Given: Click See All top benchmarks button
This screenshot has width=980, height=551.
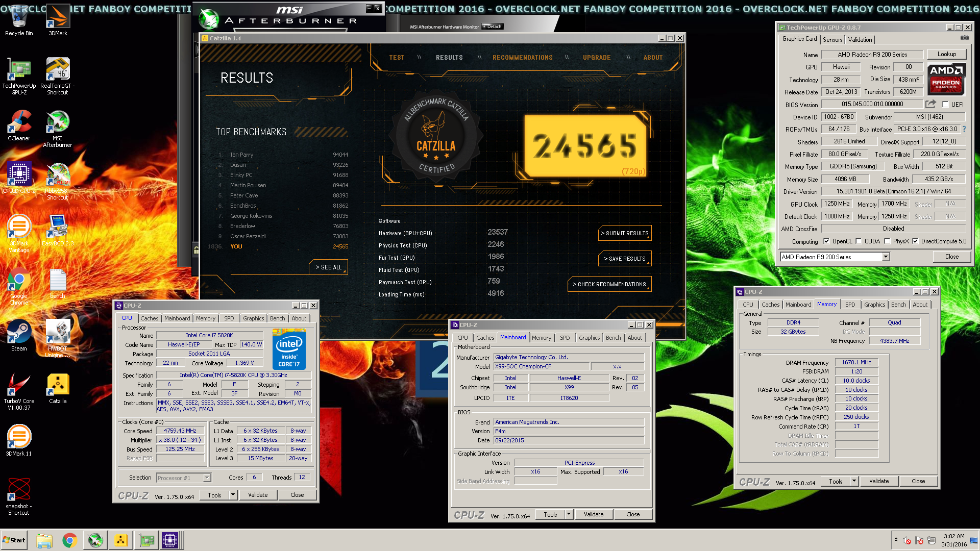Looking at the screenshot, I should point(328,267).
